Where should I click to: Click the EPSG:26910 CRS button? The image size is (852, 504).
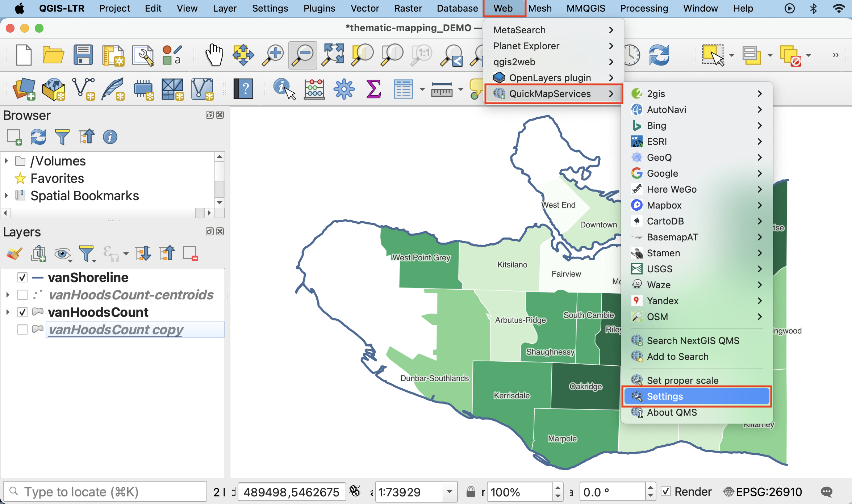tap(763, 492)
